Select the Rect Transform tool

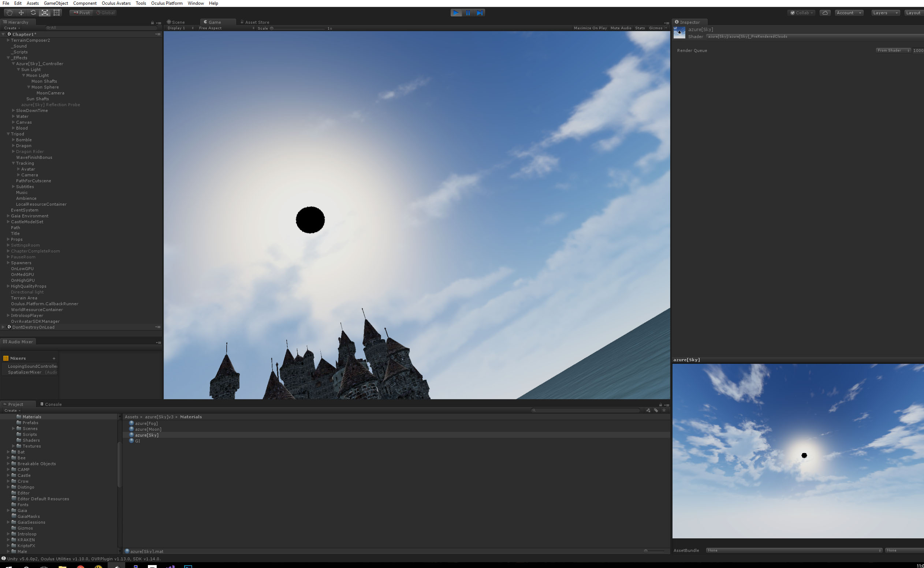(56, 12)
